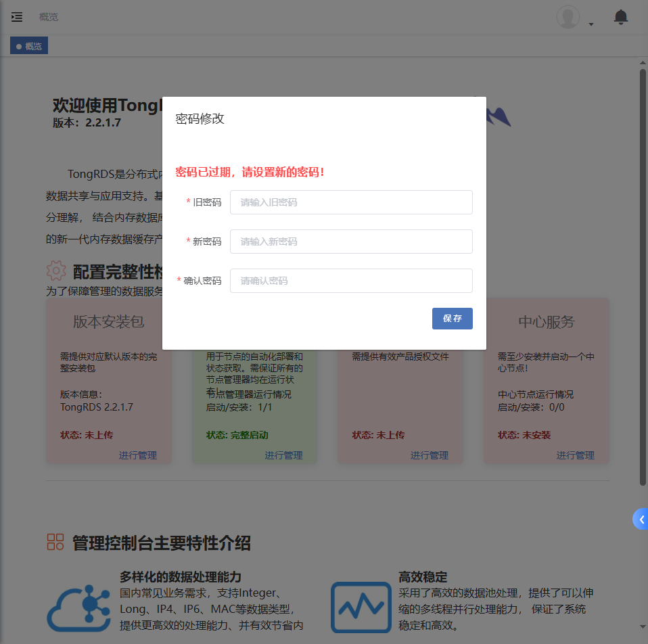This screenshot has height=644, width=648.
Task: Click the grid icon beside 管理控制台主要特性介绍
Action: [55, 542]
